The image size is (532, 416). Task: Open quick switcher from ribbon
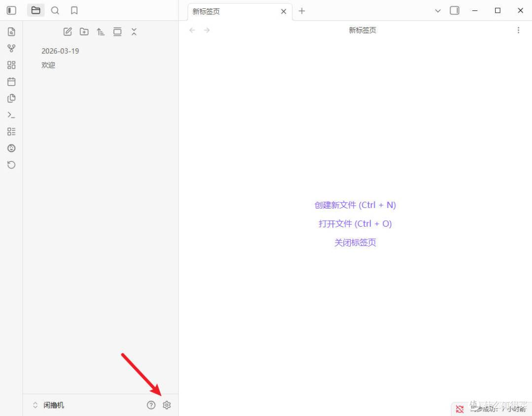11,32
